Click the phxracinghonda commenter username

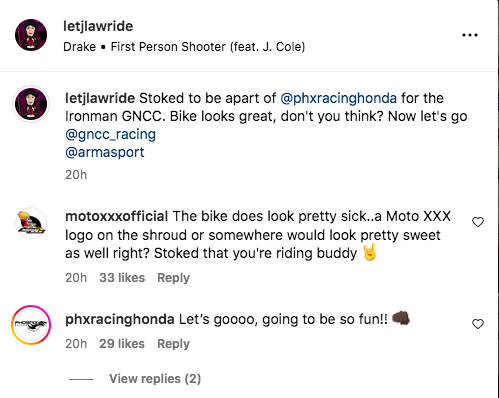click(120, 319)
